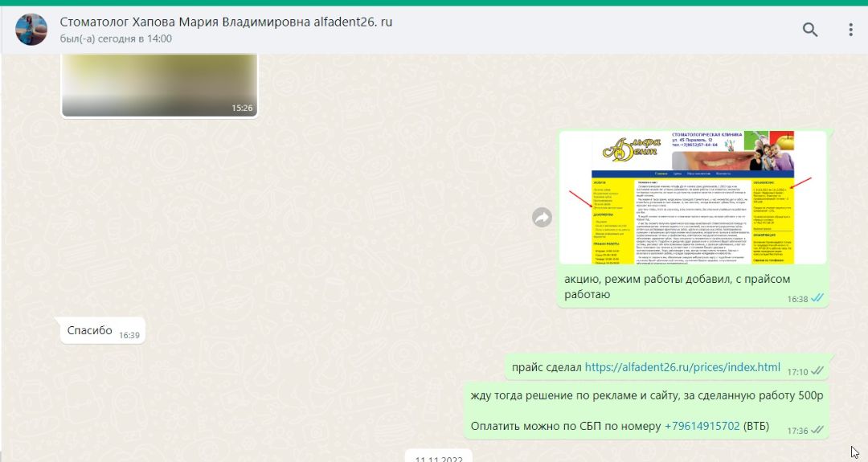Open the Alfadent website screenshot image

click(693, 198)
